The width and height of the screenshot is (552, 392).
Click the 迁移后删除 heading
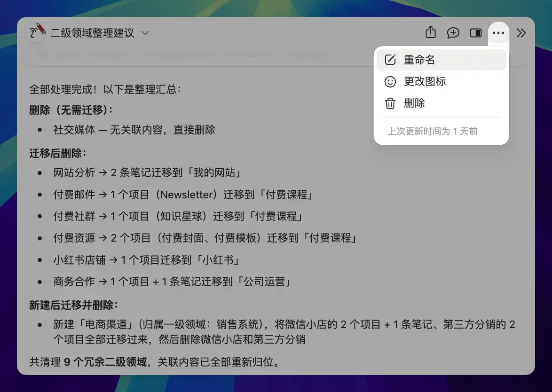click(57, 154)
